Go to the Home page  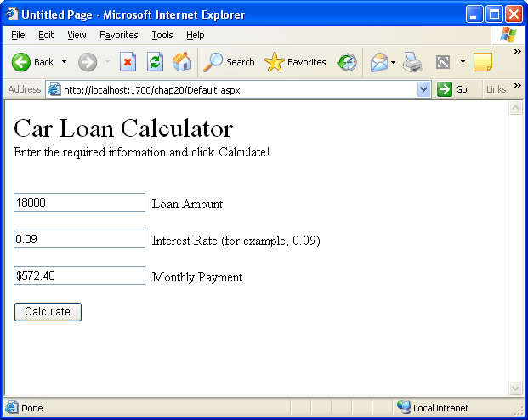[182, 62]
